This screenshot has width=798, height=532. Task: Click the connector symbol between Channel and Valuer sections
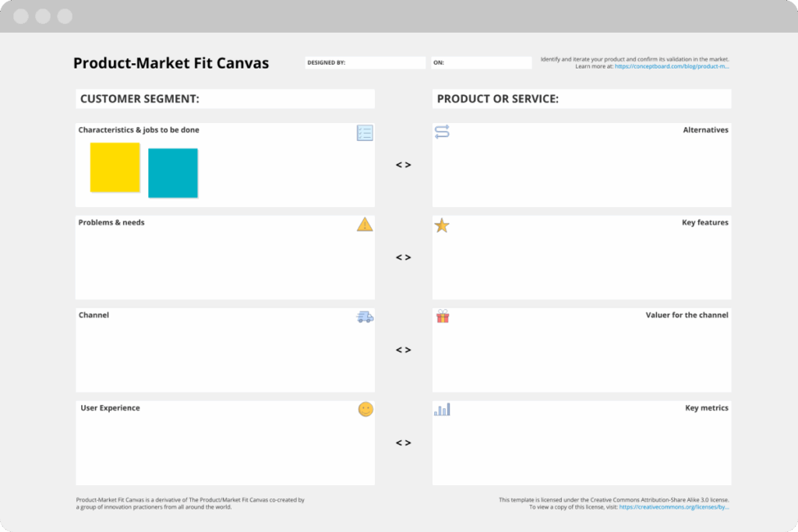404,350
